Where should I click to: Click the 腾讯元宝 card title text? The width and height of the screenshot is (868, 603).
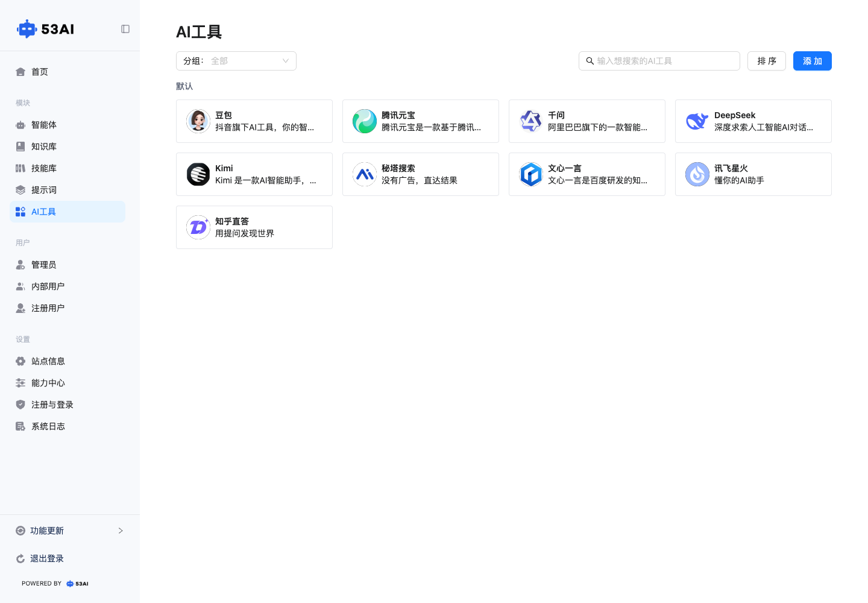398,115
